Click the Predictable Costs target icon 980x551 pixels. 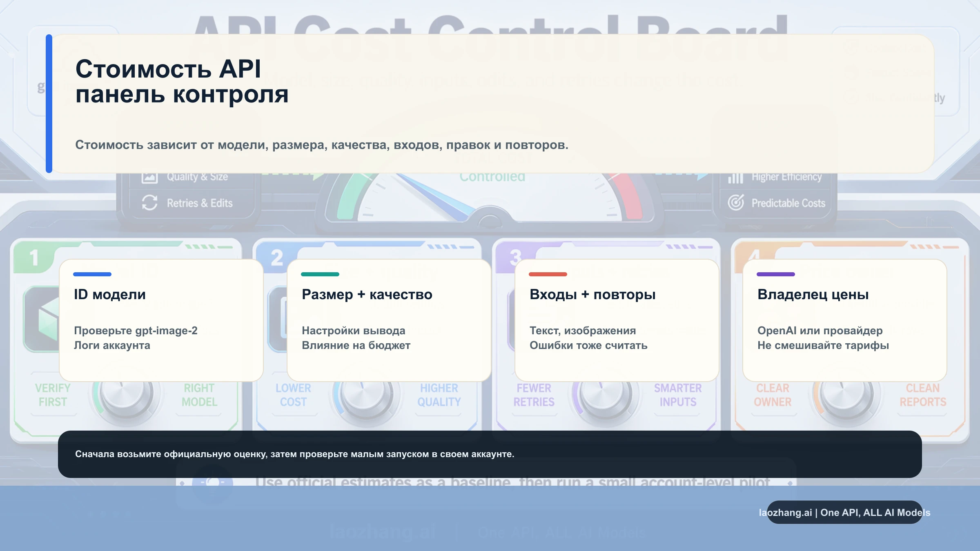coord(735,203)
